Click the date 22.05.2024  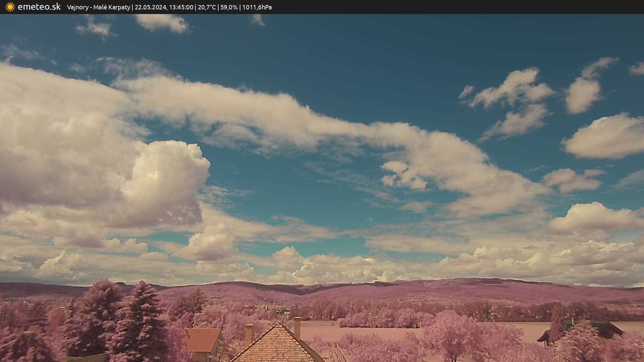pyautogui.click(x=151, y=7)
